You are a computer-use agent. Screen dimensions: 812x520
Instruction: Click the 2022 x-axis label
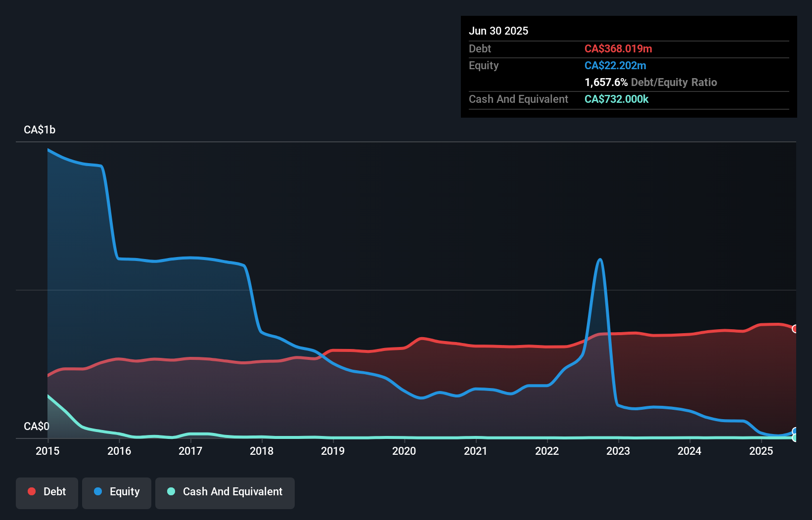[x=547, y=451]
